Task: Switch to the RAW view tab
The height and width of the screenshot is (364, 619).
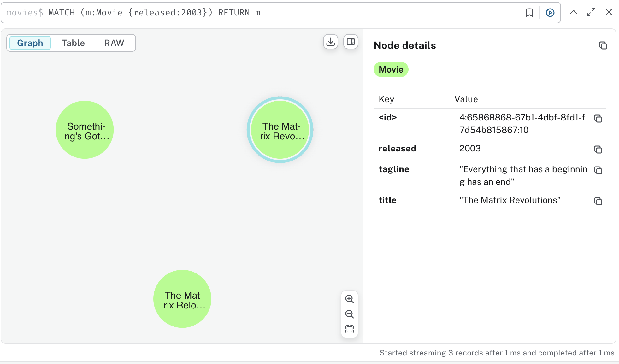Action: pos(114,43)
